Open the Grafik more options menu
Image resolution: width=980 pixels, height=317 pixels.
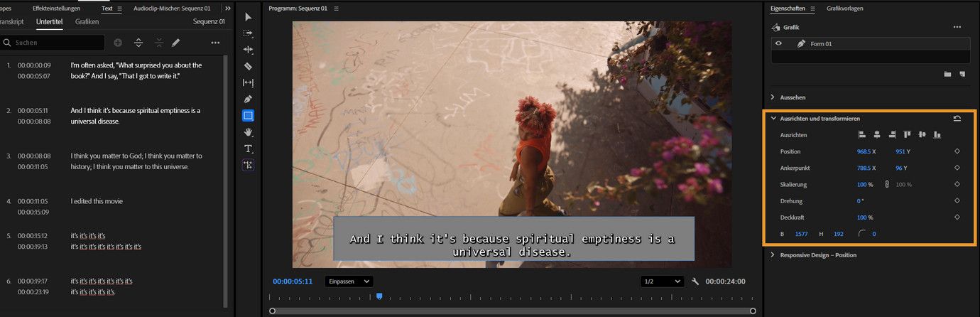(x=957, y=27)
